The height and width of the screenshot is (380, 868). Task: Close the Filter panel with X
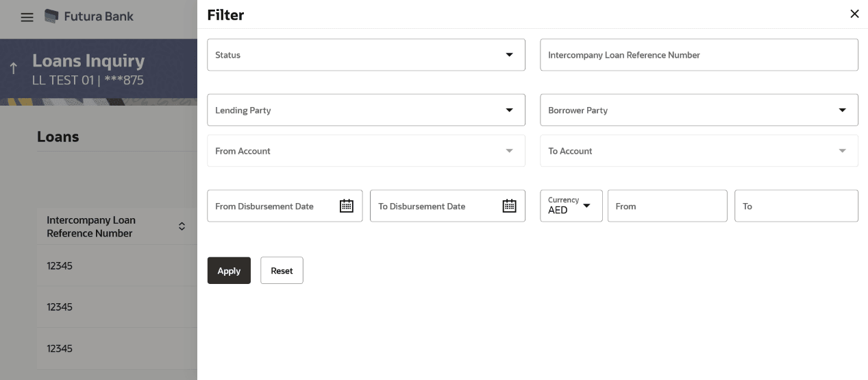[x=854, y=14]
